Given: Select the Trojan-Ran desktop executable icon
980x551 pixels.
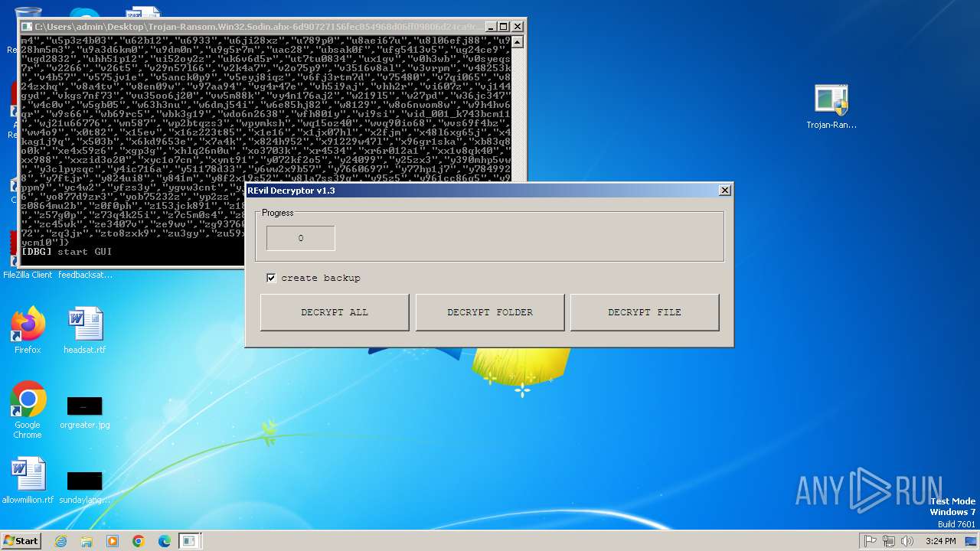Looking at the screenshot, I should click(831, 106).
